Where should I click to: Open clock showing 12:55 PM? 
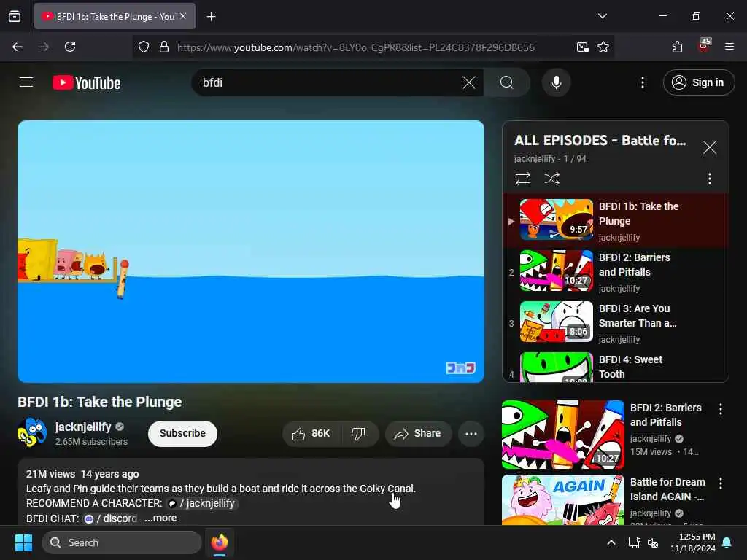coord(693,542)
